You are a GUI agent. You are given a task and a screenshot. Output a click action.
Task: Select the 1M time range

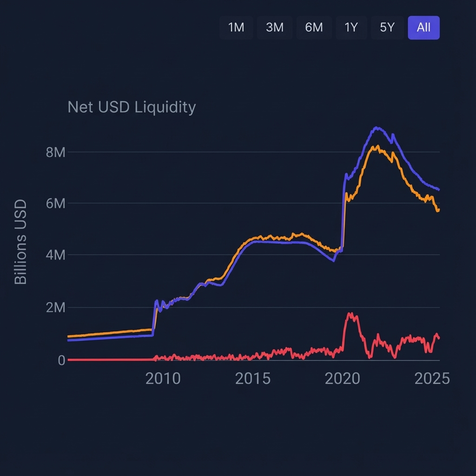236,28
